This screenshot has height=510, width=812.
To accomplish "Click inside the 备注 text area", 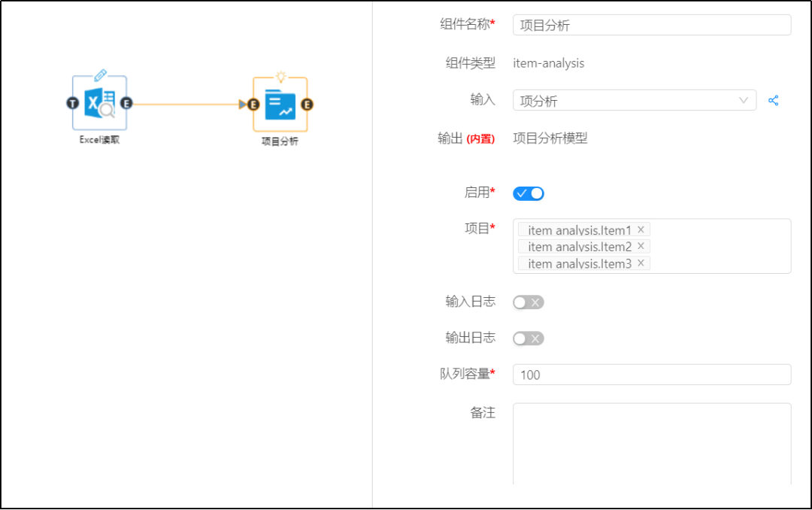I will click(x=651, y=444).
